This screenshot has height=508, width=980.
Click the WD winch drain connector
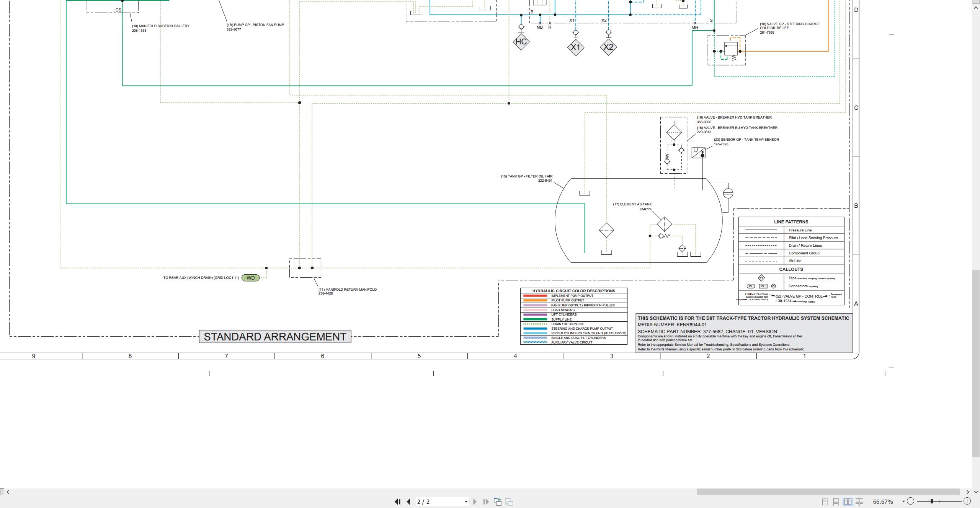tap(251, 278)
